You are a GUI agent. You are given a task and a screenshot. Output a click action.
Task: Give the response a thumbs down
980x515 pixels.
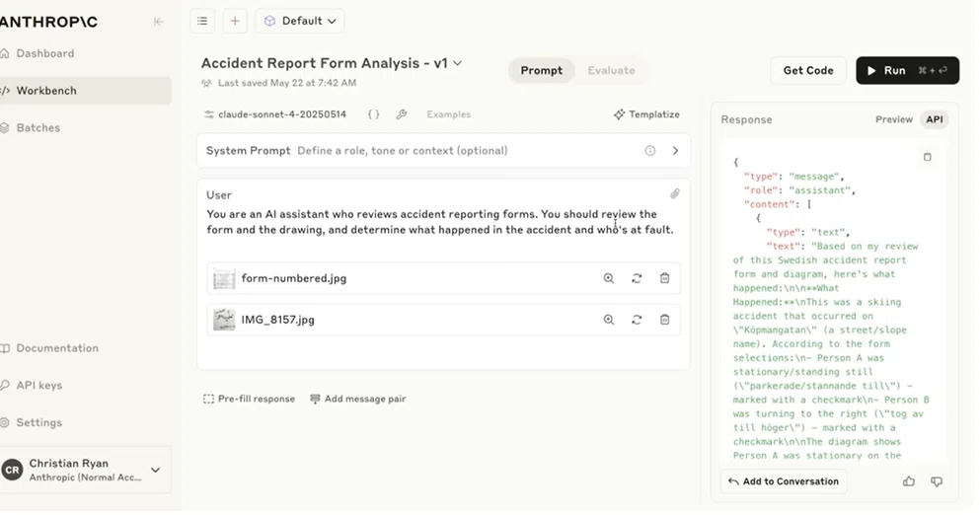(937, 481)
